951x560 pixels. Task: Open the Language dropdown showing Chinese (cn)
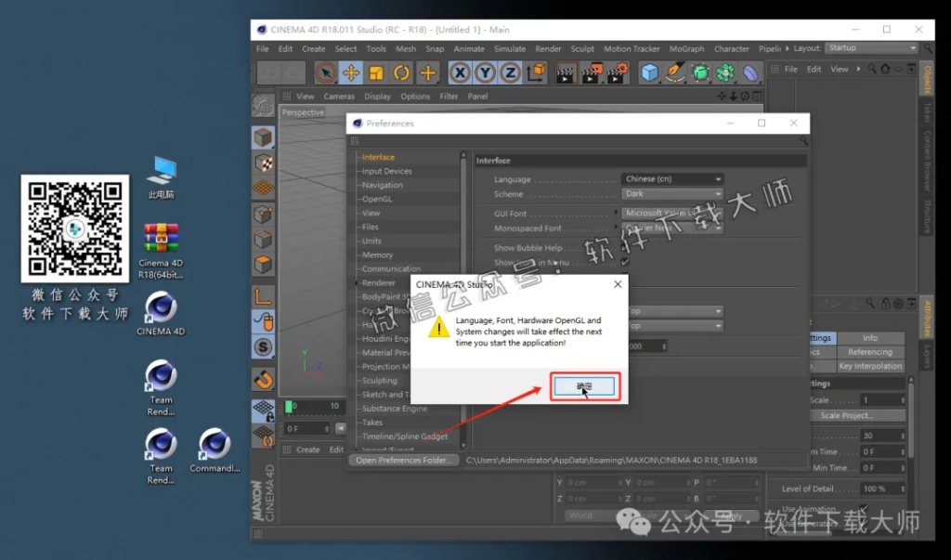point(672,178)
